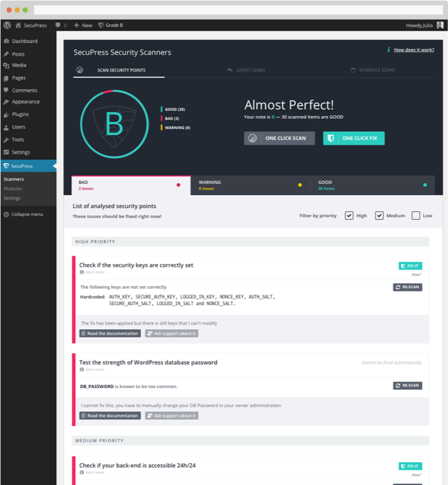Select the WARNING 0 issues tab

pos(250,185)
